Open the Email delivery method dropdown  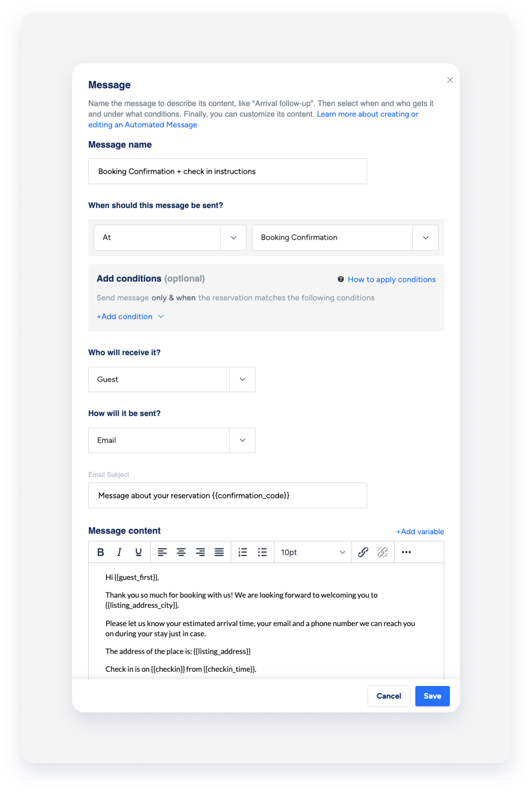point(242,440)
